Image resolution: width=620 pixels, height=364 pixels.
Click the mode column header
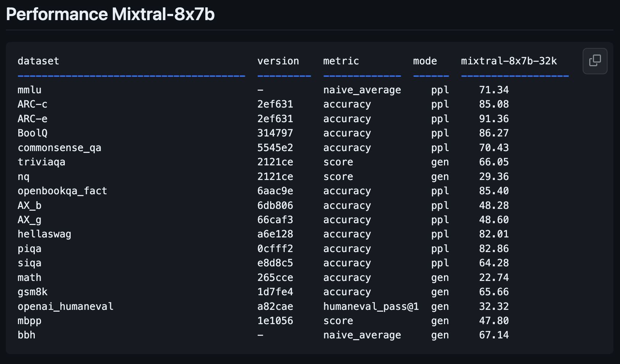pos(425,61)
